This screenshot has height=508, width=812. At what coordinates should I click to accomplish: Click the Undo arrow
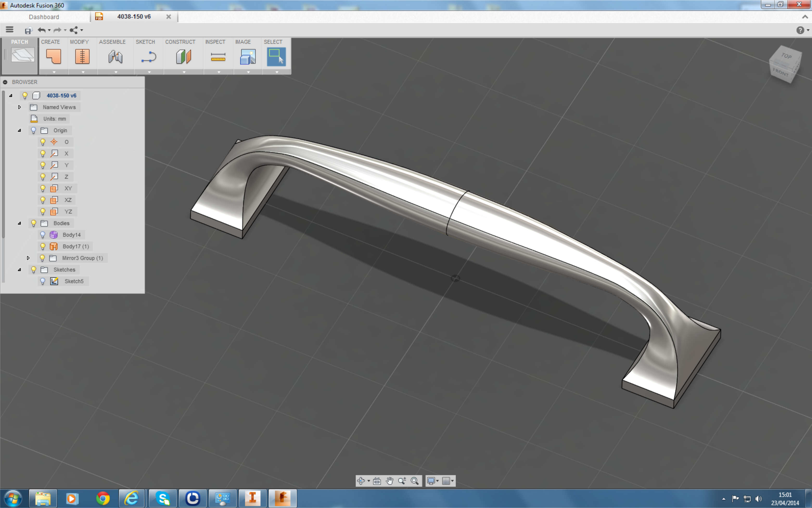click(41, 30)
